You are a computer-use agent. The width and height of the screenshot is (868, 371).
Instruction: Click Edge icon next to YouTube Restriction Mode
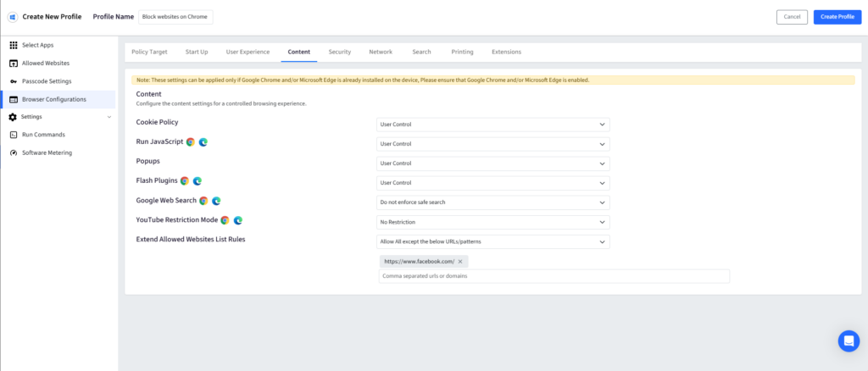[238, 220]
